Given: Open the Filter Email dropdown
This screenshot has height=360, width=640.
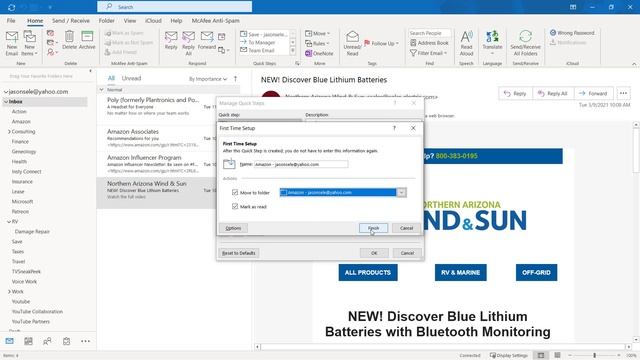Looking at the screenshot, I should coord(429,53).
